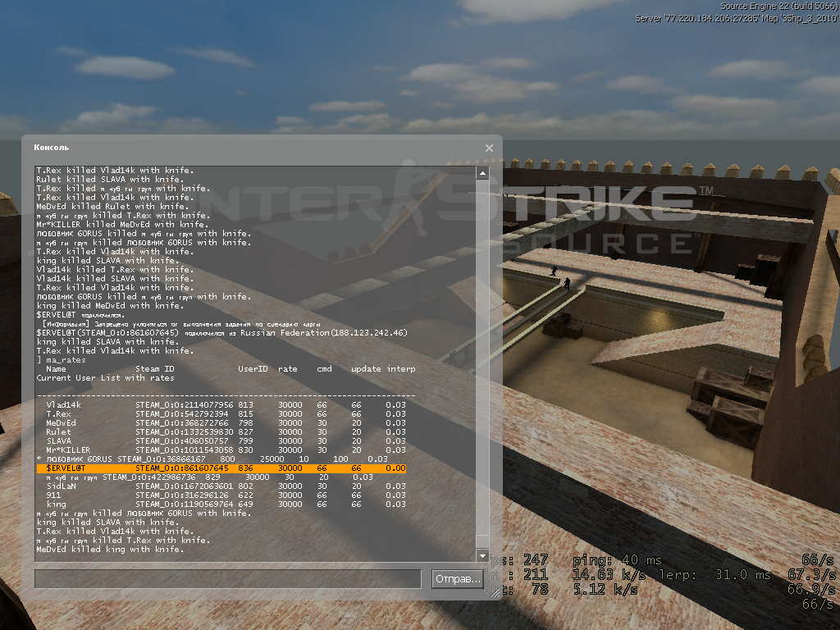Focus the console command input field

tap(228, 579)
